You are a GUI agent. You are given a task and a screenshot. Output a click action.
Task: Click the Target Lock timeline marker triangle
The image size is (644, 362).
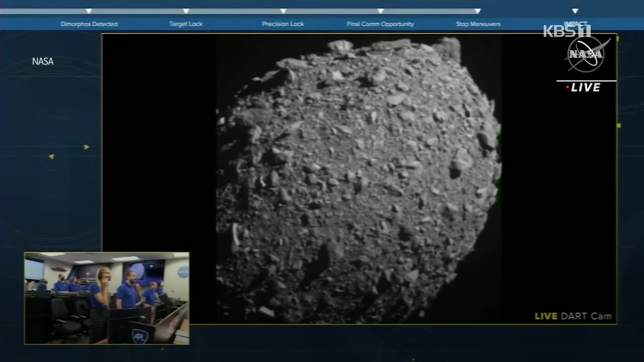point(186,11)
